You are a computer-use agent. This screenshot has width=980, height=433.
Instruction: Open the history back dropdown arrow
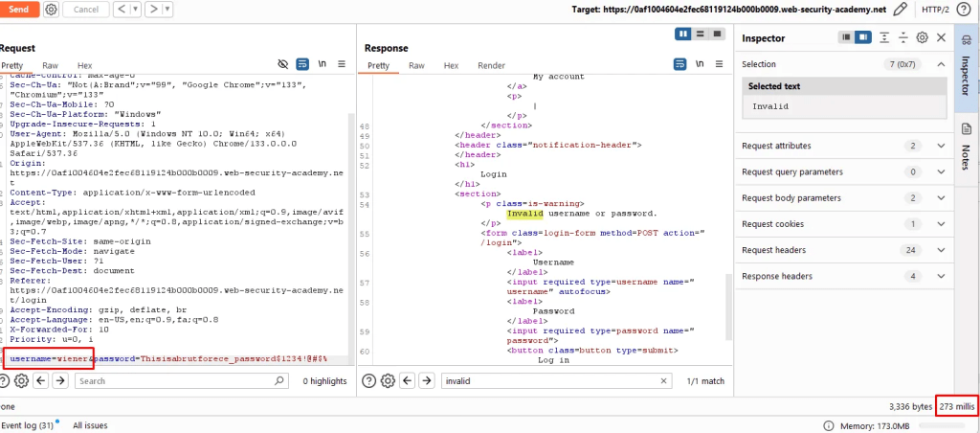(135, 10)
